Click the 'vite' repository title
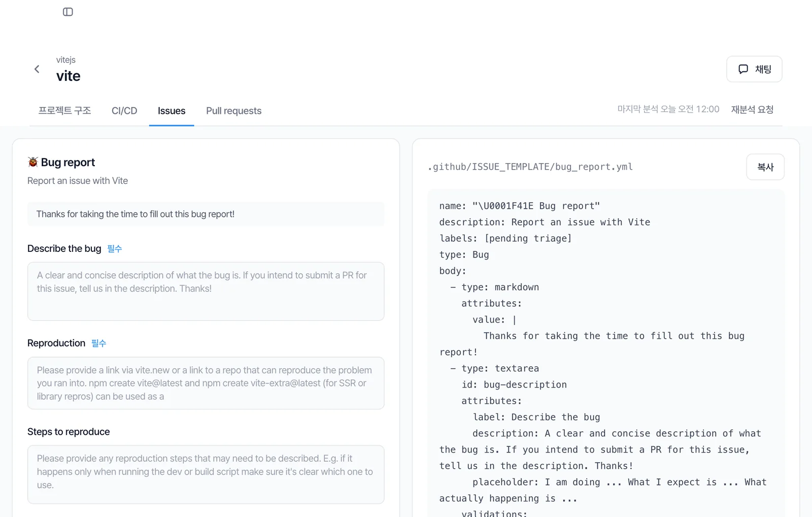This screenshot has width=812, height=517. tap(69, 76)
